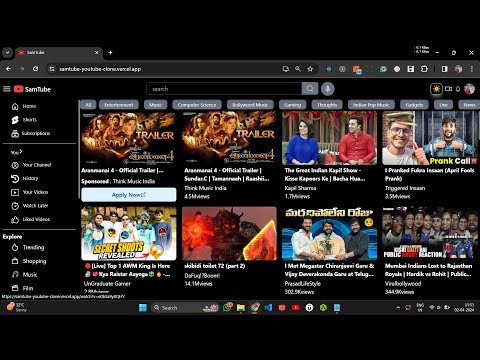Bookmark this page with star icon
The width and height of the screenshot is (480, 360).
[310, 69]
